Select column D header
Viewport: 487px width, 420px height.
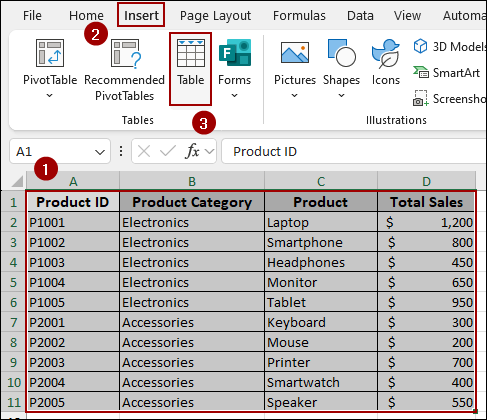point(426,181)
